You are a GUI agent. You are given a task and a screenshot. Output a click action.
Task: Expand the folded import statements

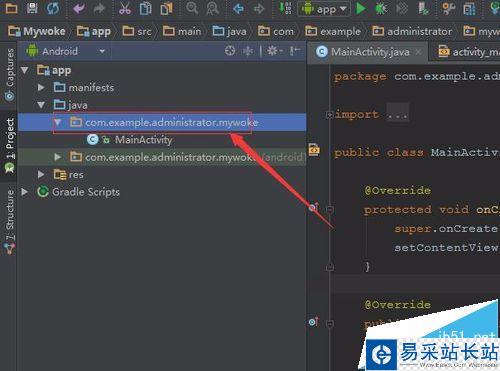[329, 115]
